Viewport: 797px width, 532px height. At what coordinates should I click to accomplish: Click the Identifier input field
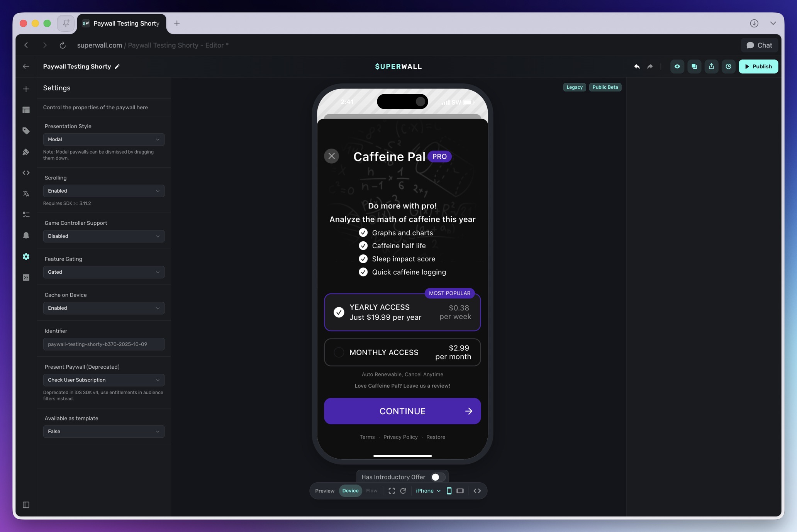click(104, 344)
